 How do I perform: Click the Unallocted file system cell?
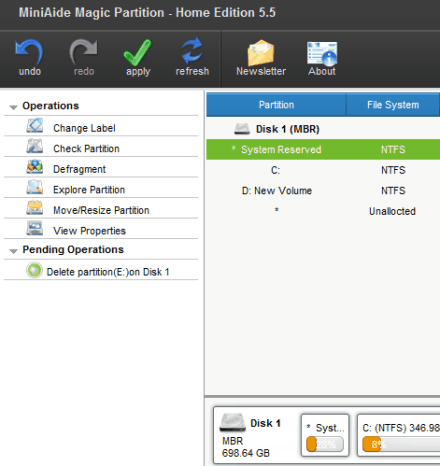[392, 211]
